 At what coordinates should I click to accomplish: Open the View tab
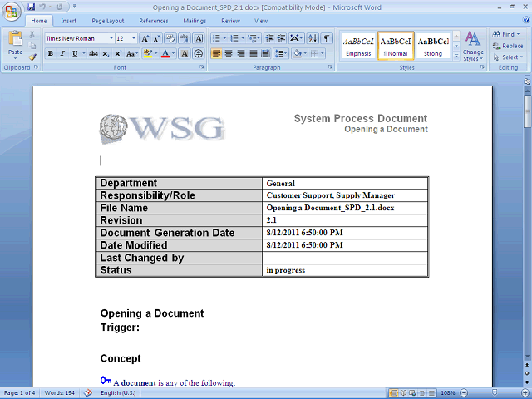pyautogui.click(x=261, y=21)
